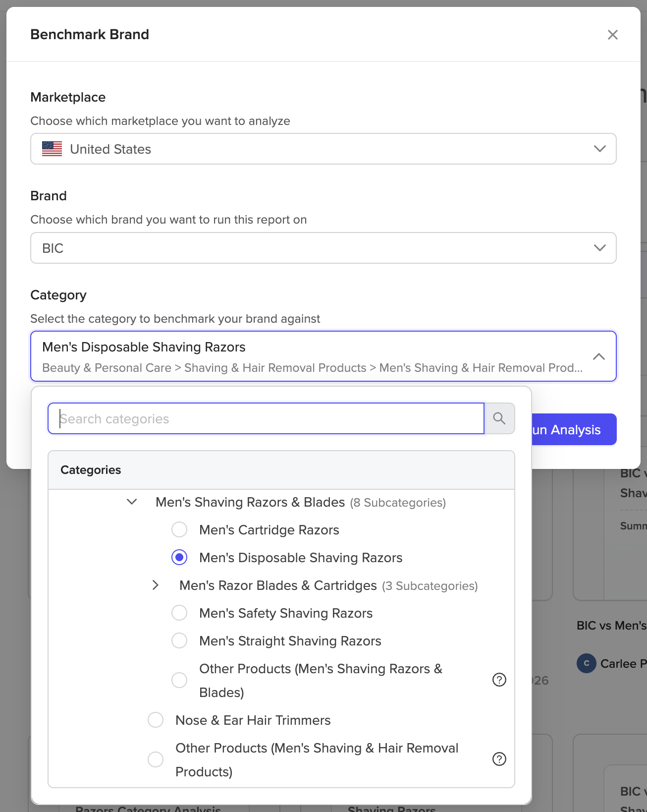Run Analysis button
The image size is (647, 812).
click(574, 430)
